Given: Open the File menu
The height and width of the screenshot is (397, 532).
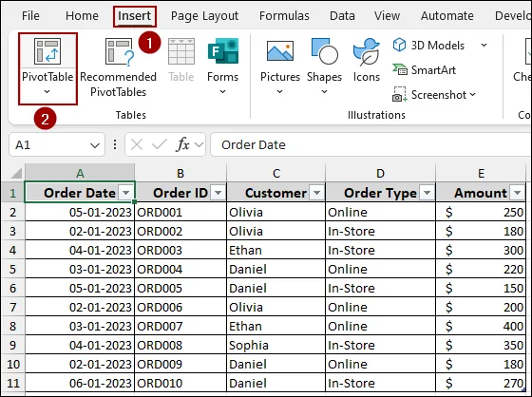Looking at the screenshot, I should point(30,15).
